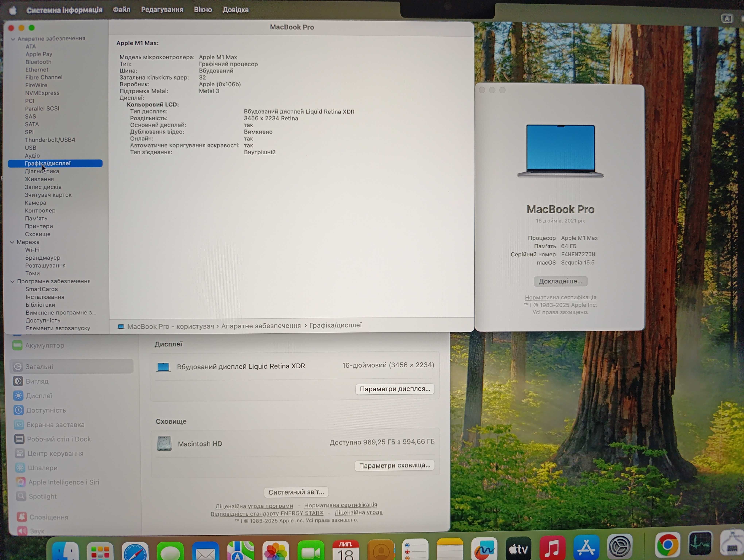Click the Macintosh HD storage row
Viewport: 744px width, 560px height.
[295, 443]
